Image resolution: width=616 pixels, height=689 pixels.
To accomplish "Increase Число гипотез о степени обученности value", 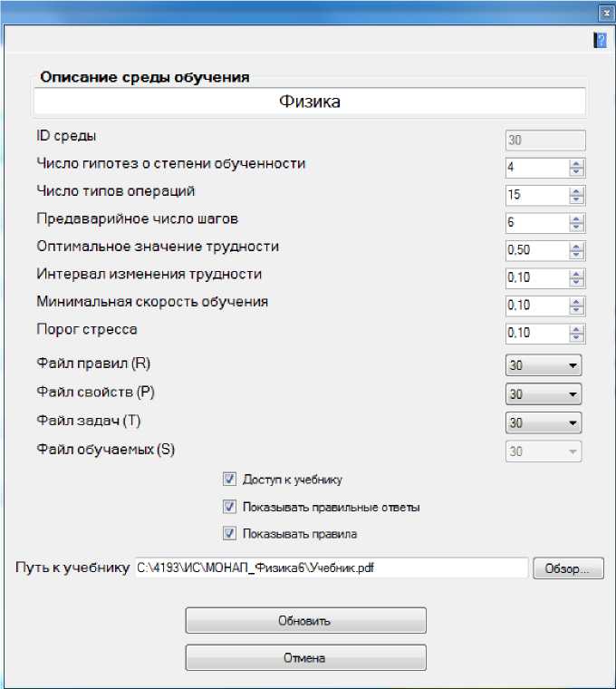I will [x=577, y=163].
